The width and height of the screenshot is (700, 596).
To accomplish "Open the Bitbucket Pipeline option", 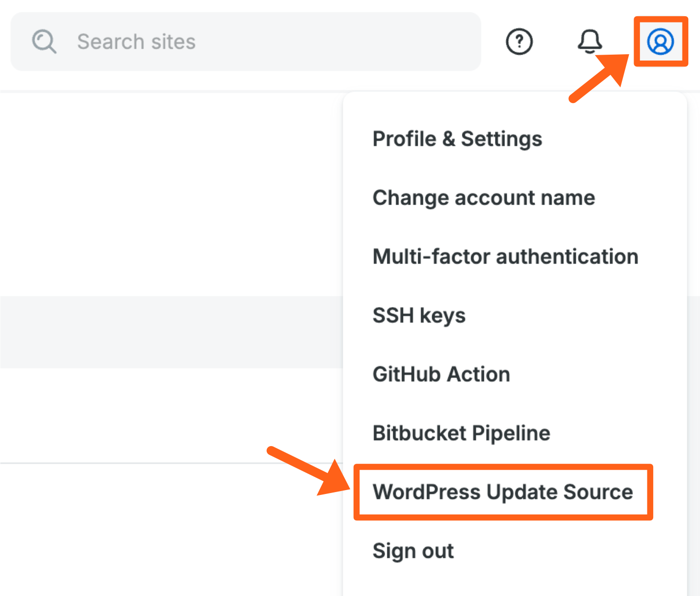I will pos(461,433).
